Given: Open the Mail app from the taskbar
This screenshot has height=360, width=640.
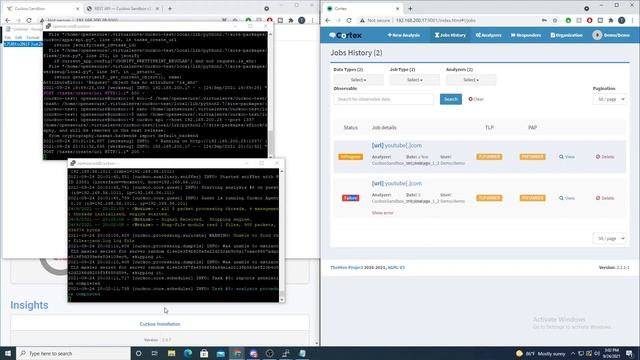Looking at the screenshot, I should [221, 353].
